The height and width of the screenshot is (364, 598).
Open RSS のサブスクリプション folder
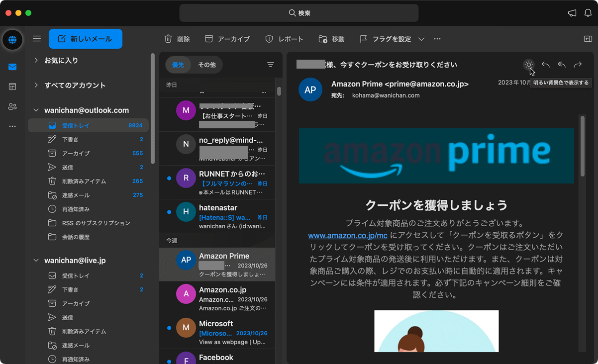tap(89, 223)
